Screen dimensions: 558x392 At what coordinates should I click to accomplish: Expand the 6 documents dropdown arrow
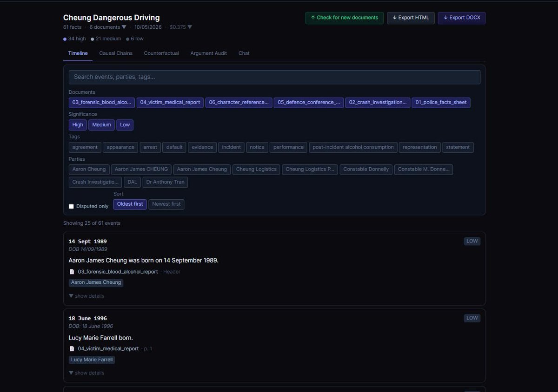(x=124, y=27)
